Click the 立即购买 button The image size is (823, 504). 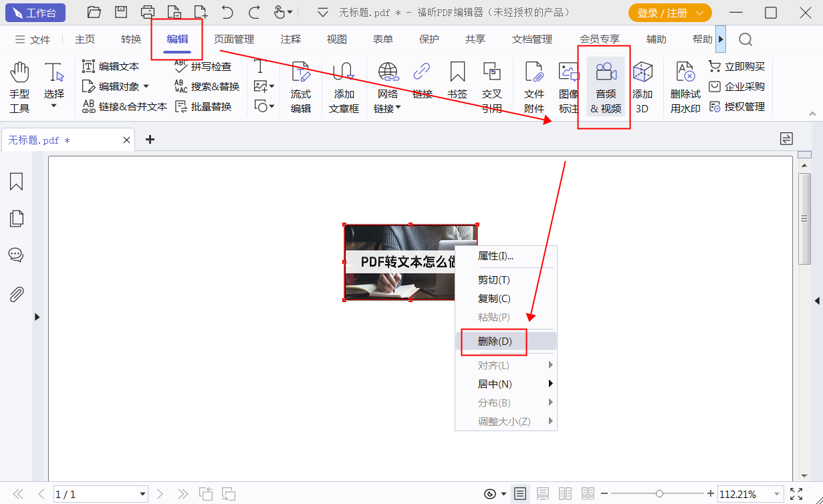[737, 66]
